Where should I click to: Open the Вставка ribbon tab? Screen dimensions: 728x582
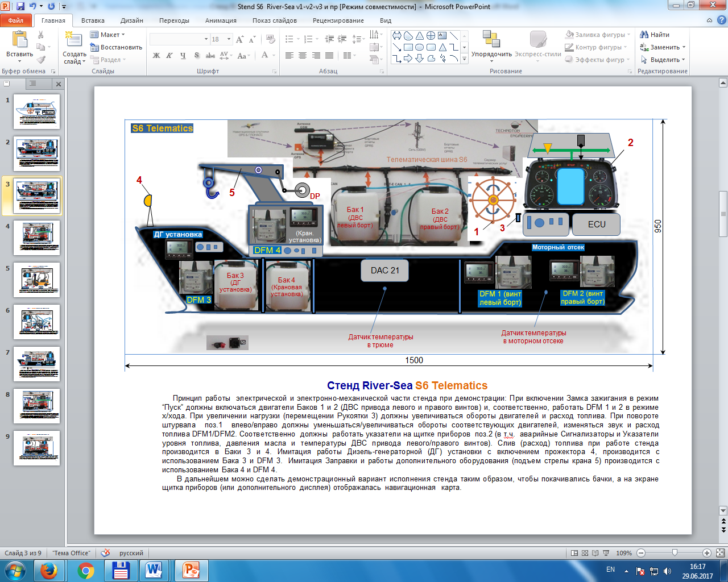[93, 20]
